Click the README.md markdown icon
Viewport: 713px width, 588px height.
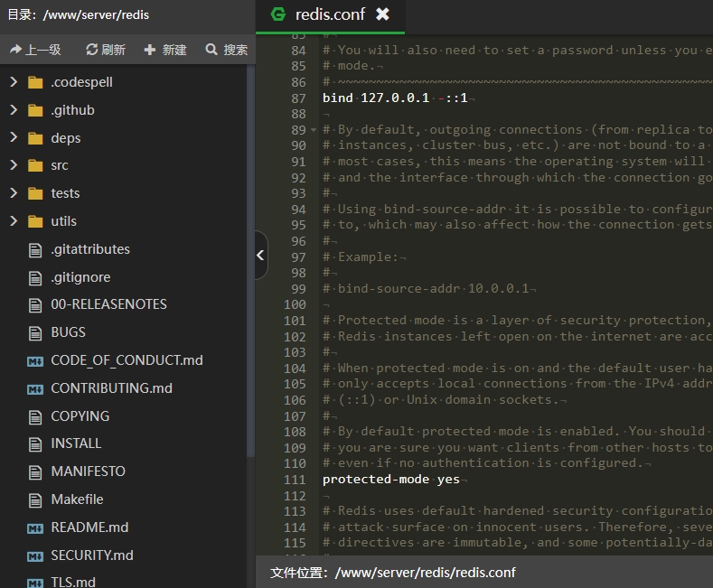coord(35,527)
